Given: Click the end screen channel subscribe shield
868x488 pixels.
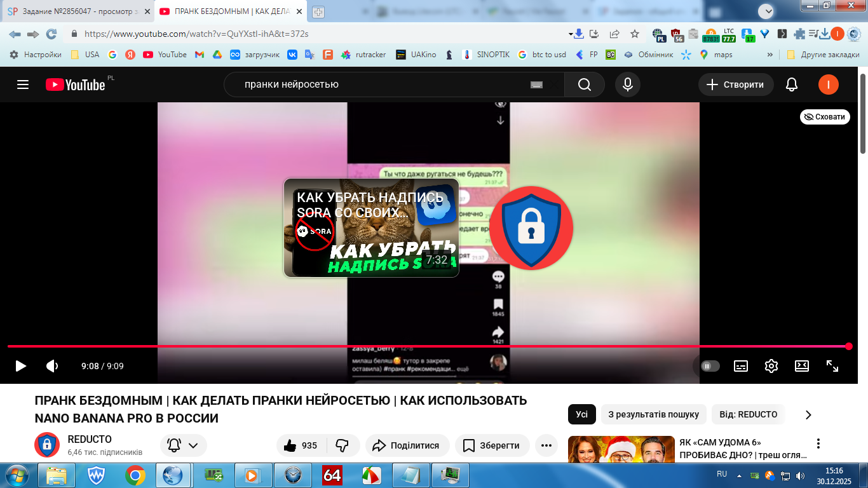Looking at the screenshot, I should 531,227.
